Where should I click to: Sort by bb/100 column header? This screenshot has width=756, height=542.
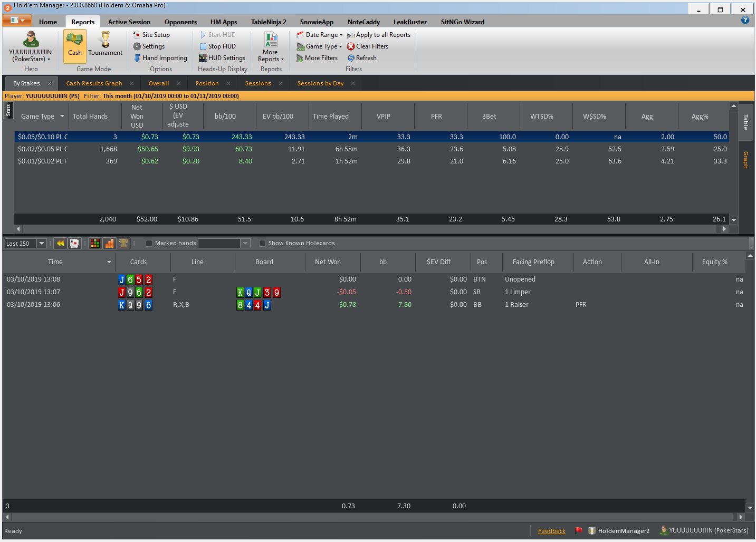tap(225, 117)
